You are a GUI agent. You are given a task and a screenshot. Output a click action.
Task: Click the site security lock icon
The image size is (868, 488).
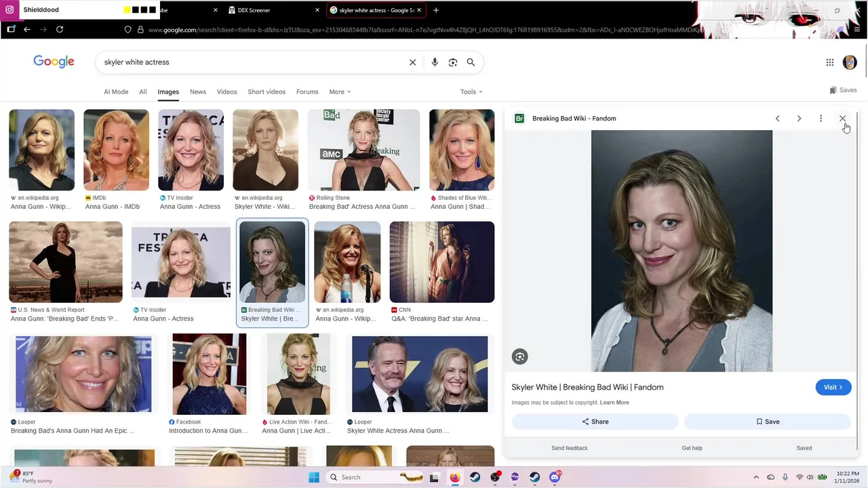click(x=140, y=29)
